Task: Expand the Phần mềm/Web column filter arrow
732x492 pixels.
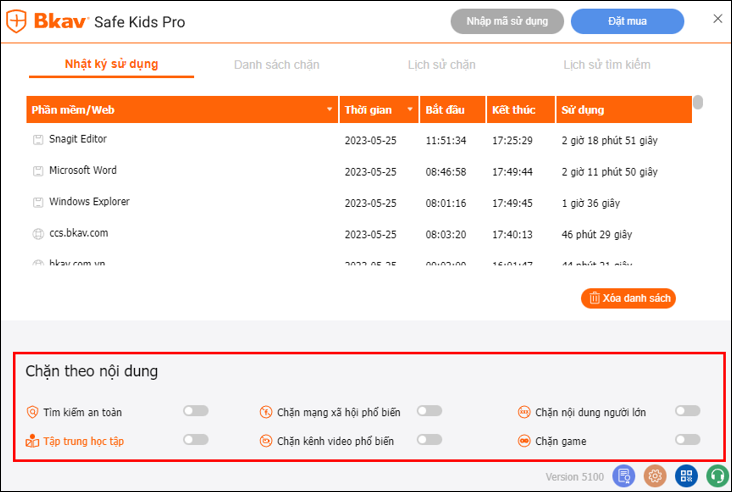Action: [330, 109]
